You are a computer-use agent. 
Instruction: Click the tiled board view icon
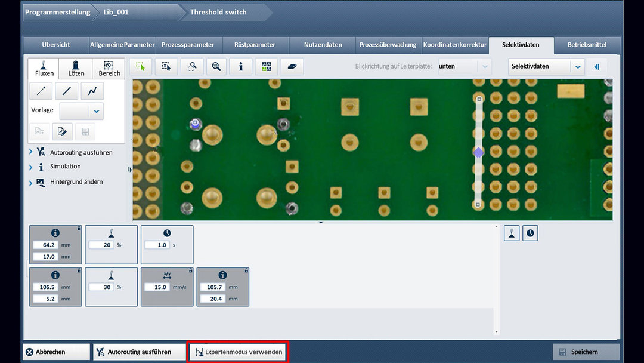click(x=265, y=66)
